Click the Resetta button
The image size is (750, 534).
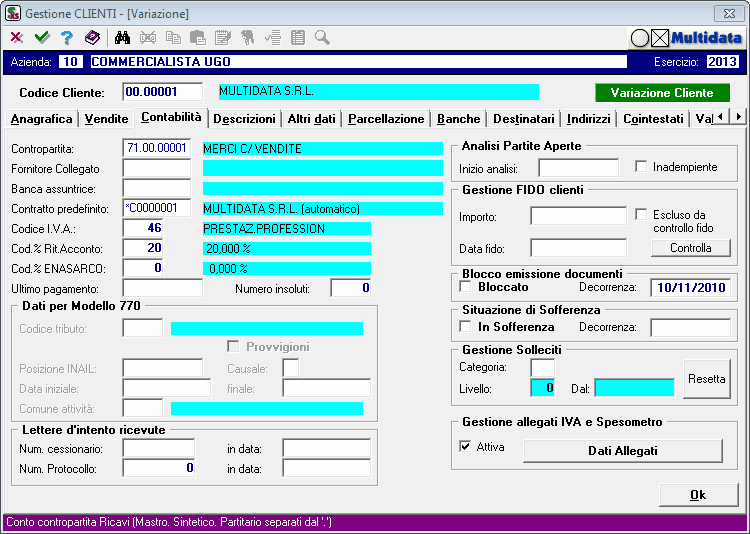point(707,378)
